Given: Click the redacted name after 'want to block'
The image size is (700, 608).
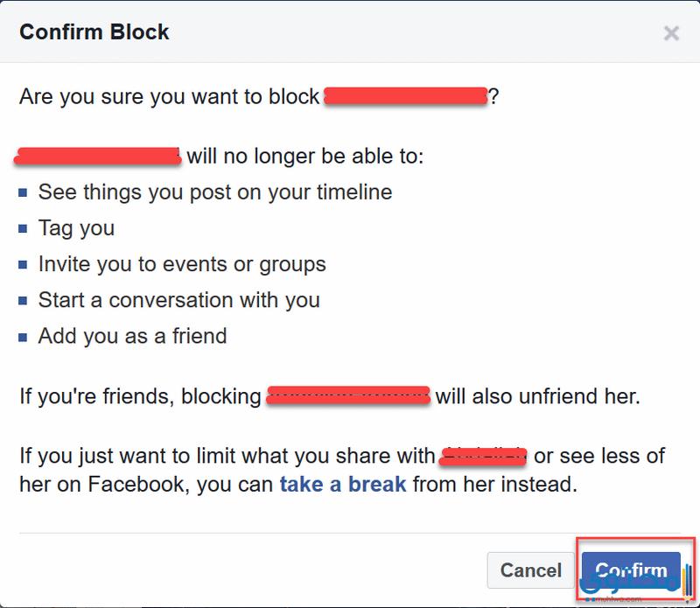Looking at the screenshot, I should [405, 96].
